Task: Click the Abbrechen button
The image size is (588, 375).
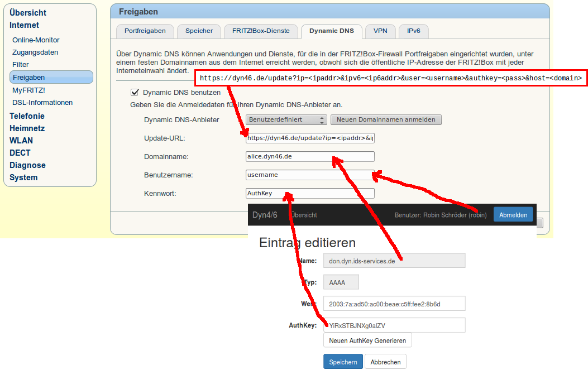Action: [x=385, y=362]
